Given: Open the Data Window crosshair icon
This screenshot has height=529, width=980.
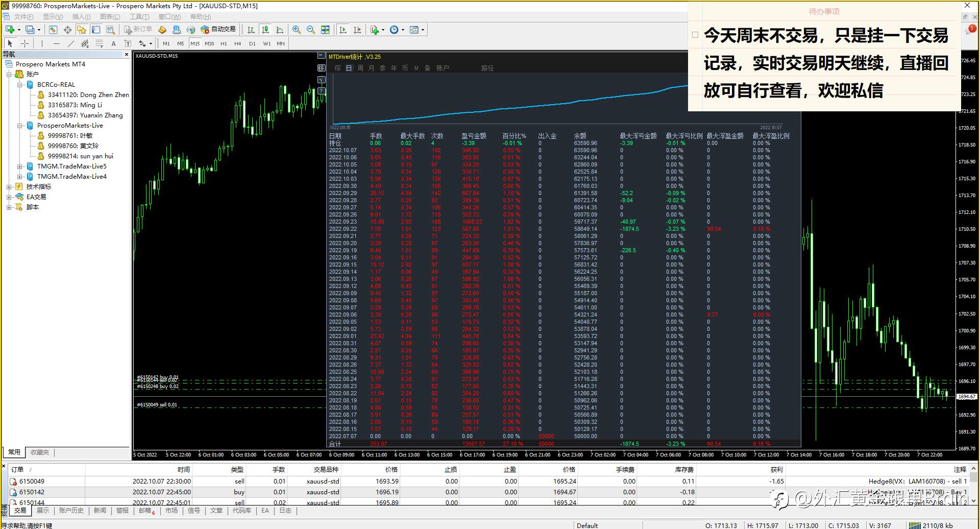Looking at the screenshot, I should tap(67, 30).
